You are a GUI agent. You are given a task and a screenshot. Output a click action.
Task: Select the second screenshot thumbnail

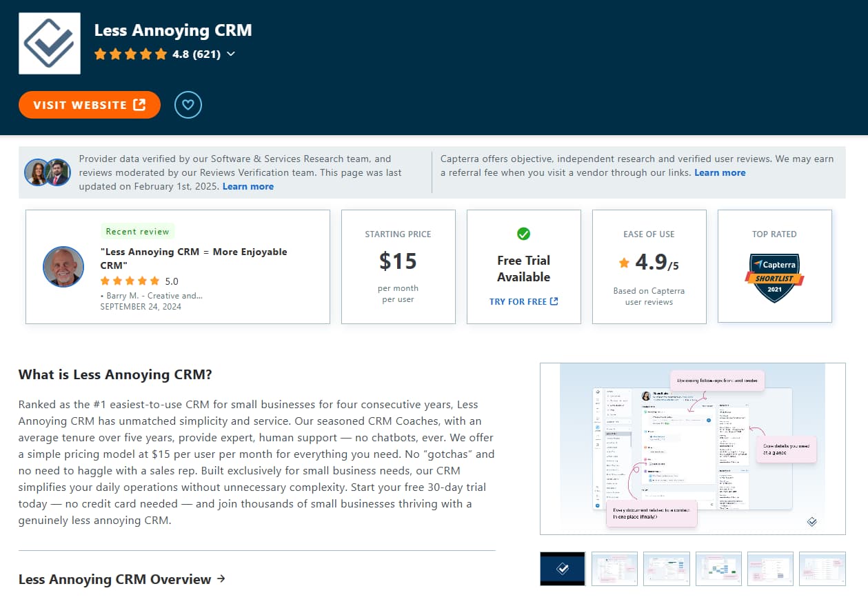tap(614, 569)
